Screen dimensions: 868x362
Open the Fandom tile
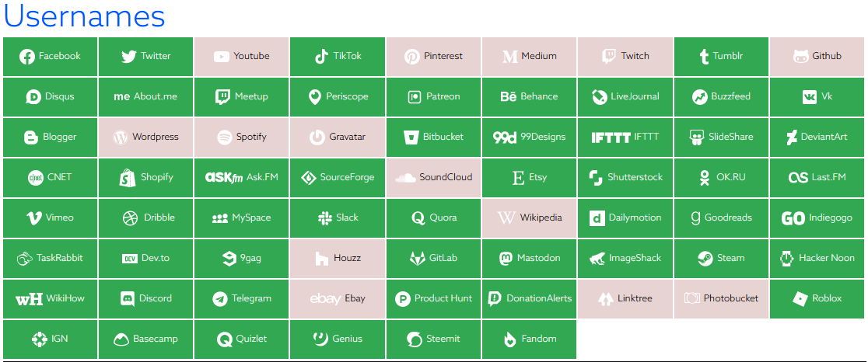click(529, 339)
